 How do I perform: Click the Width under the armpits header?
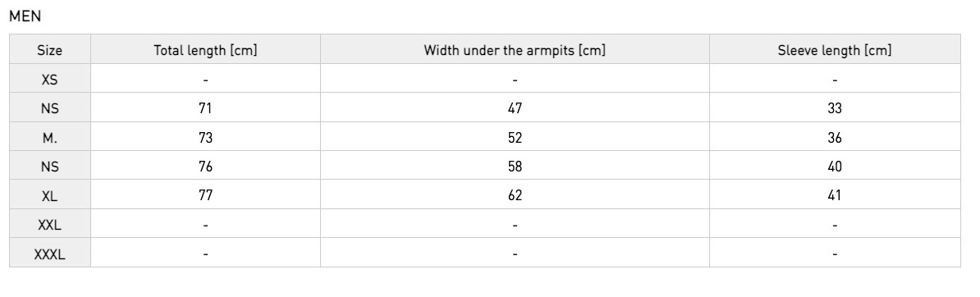pyautogui.click(x=515, y=51)
